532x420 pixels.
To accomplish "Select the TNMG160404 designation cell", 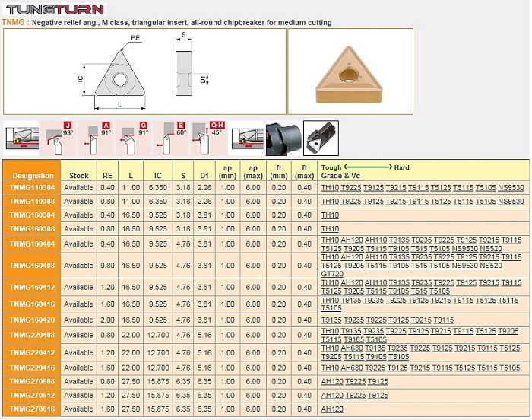I will (33, 243).
